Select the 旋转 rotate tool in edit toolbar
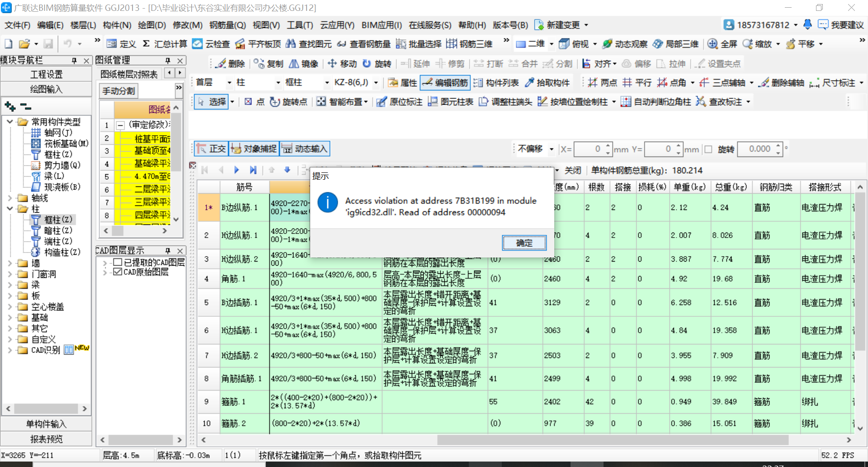This screenshot has height=467, width=868. point(377,64)
